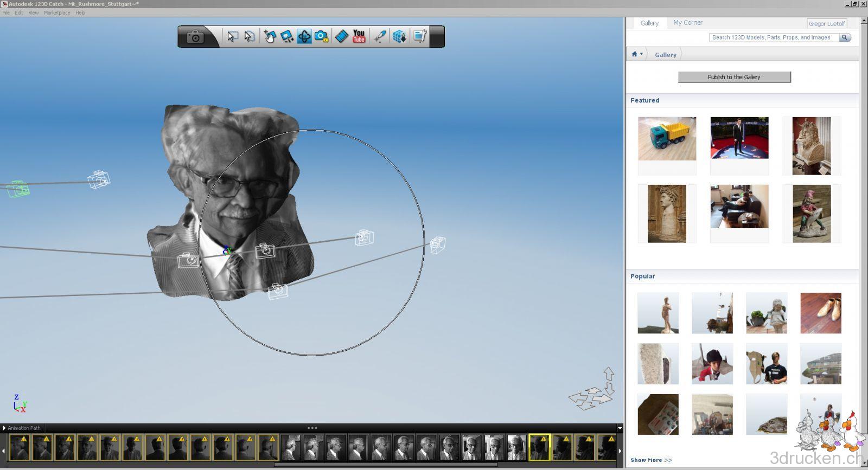Activate the Pan hand tool
868x470 pixels.
270,36
